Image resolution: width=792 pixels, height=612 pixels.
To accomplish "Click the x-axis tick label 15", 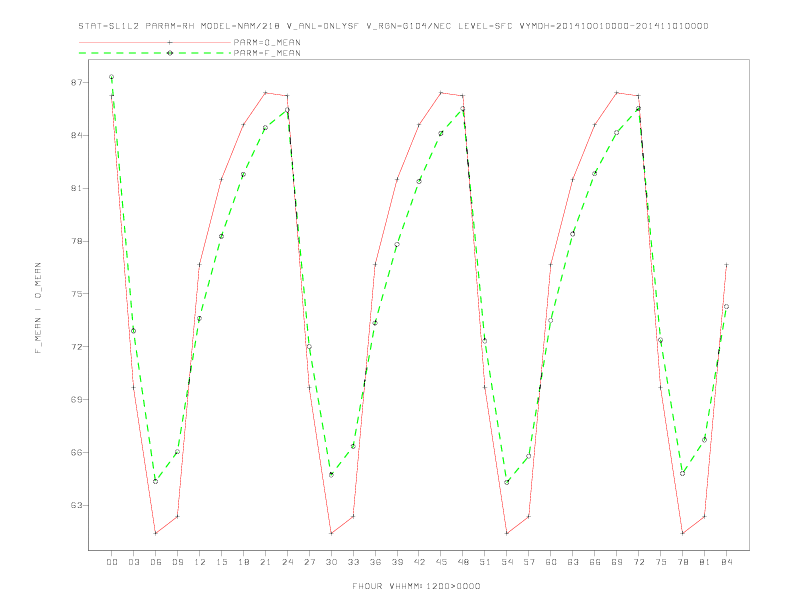I will tap(221, 562).
